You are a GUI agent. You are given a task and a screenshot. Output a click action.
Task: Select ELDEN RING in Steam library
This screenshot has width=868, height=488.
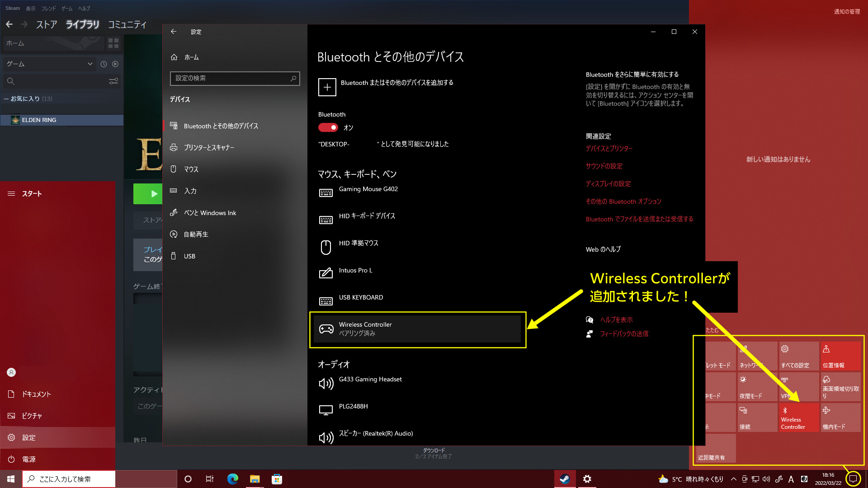[x=62, y=120]
